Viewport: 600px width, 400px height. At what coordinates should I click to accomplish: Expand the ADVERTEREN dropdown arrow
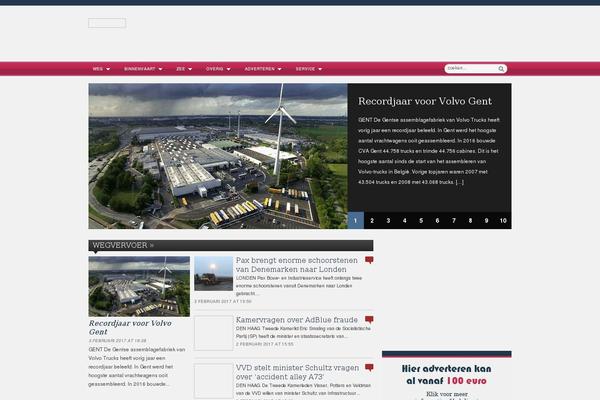[280, 69]
